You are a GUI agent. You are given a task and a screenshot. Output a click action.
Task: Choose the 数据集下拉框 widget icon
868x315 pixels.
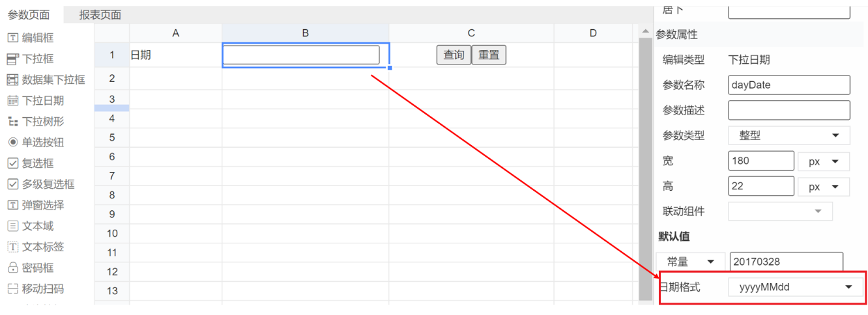click(x=12, y=80)
